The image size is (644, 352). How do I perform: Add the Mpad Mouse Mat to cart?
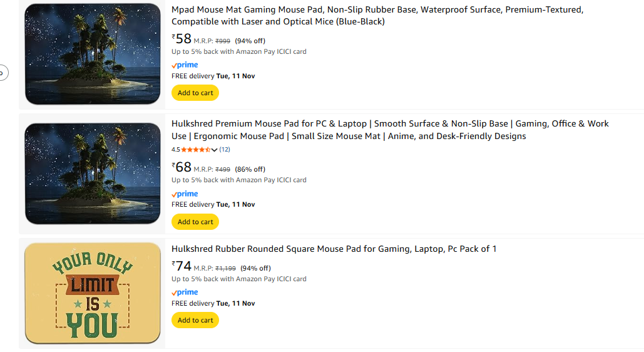pos(195,93)
